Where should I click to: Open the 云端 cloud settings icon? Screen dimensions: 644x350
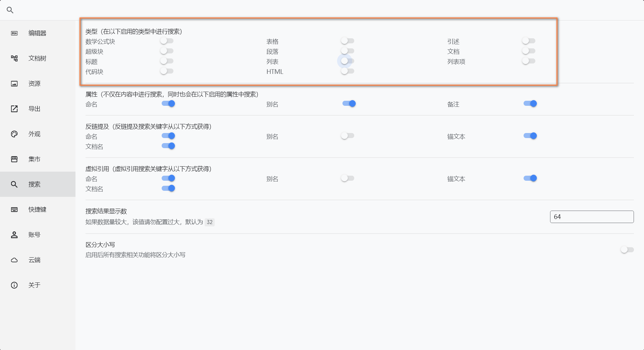point(14,260)
